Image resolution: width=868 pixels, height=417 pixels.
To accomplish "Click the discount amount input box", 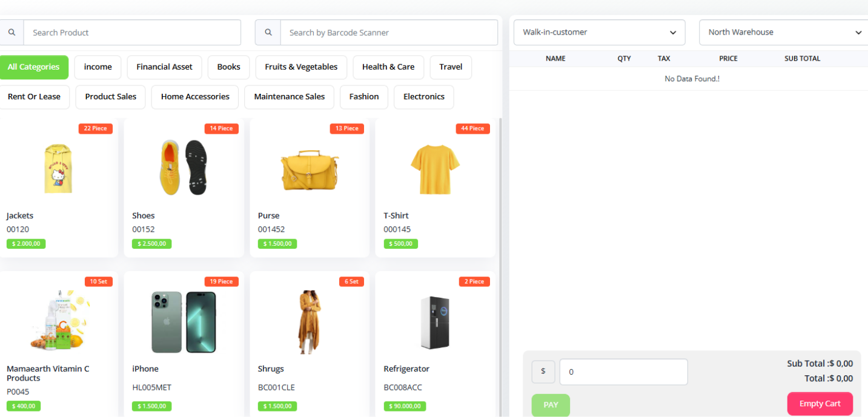I will 623,372.
